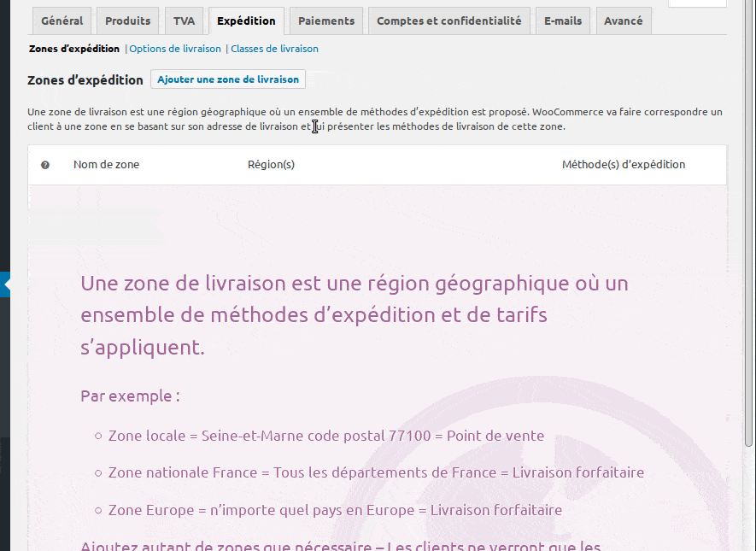Click Ajouter une zone de livraison button
The image size is (756, 551).
228,79
